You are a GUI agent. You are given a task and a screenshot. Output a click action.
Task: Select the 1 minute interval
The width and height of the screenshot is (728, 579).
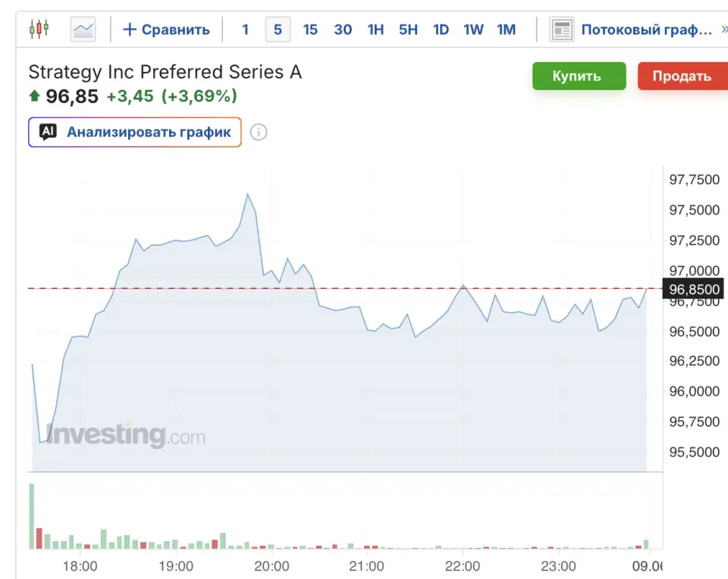[x=246, y=30]
